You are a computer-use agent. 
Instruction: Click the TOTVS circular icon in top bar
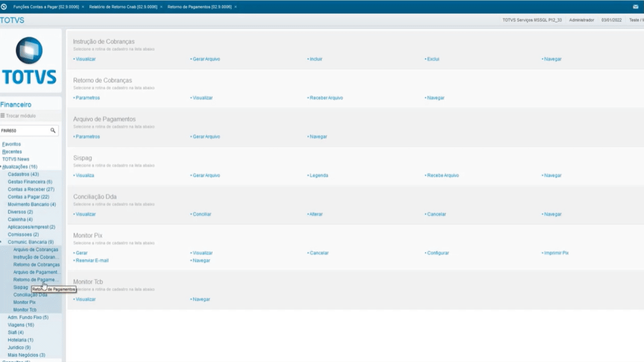(x=4, y=7)
